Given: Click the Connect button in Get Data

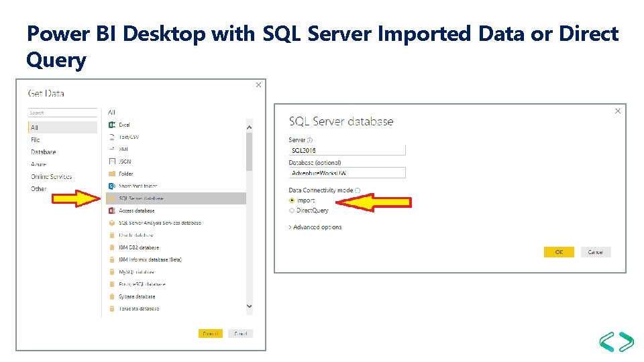Looking at the screenshot, I should 210,334.
